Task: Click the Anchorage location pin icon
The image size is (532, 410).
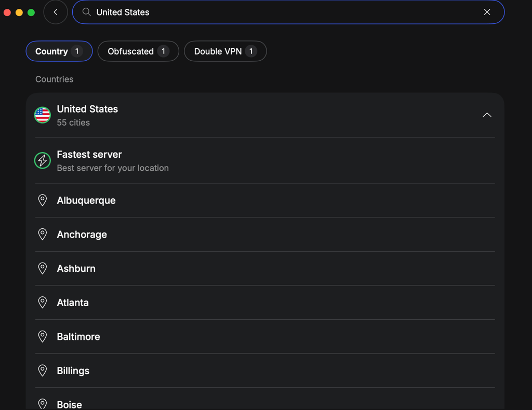Action: point(43,234)
